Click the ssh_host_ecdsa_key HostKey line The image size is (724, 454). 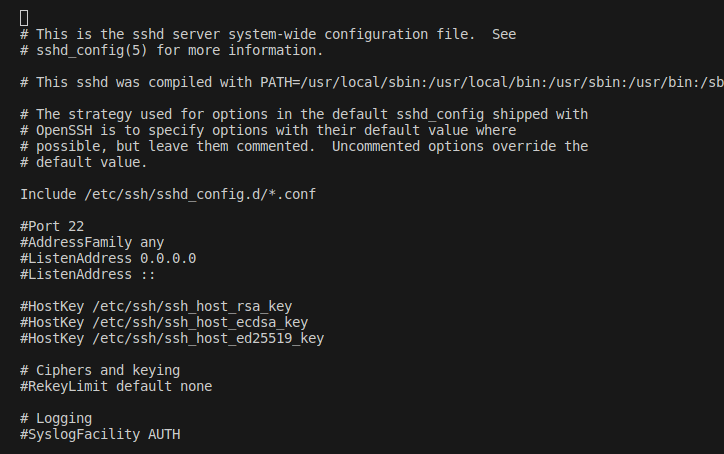pos(163,322)
